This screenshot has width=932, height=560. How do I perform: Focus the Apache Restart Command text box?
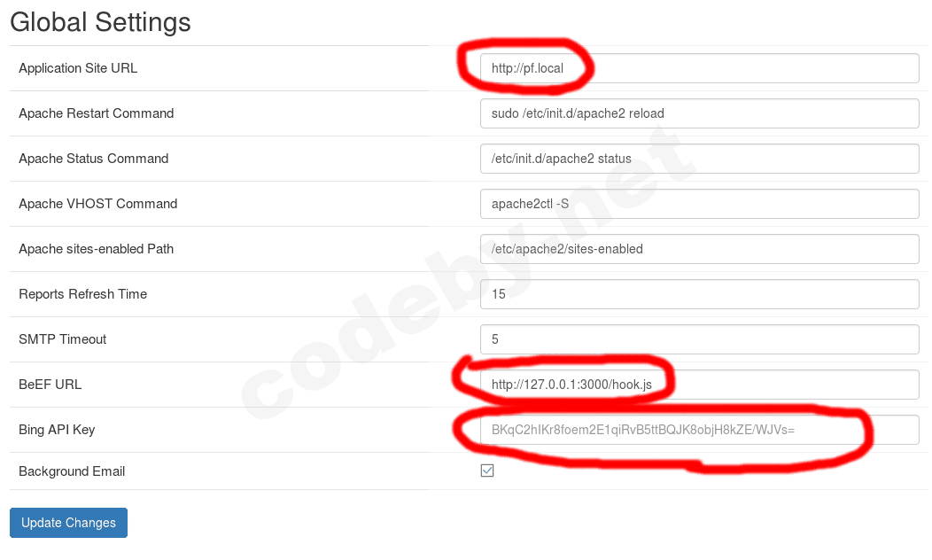(698, 113)
